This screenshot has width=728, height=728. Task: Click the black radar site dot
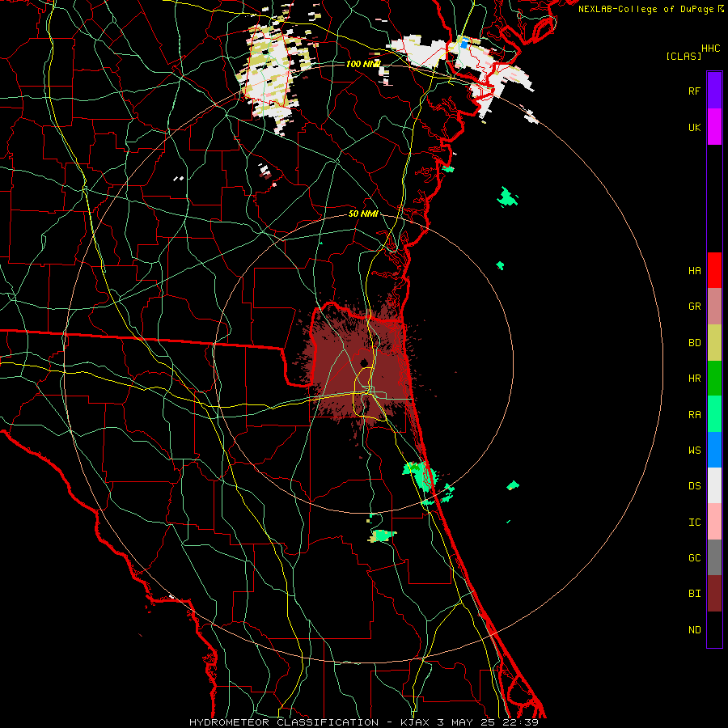364,362
